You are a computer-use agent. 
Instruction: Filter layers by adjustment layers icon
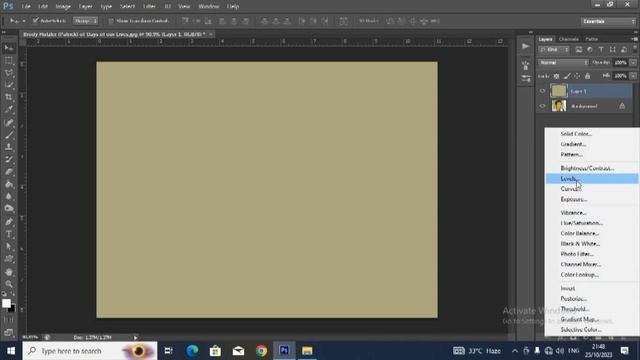tap(590, 50)
